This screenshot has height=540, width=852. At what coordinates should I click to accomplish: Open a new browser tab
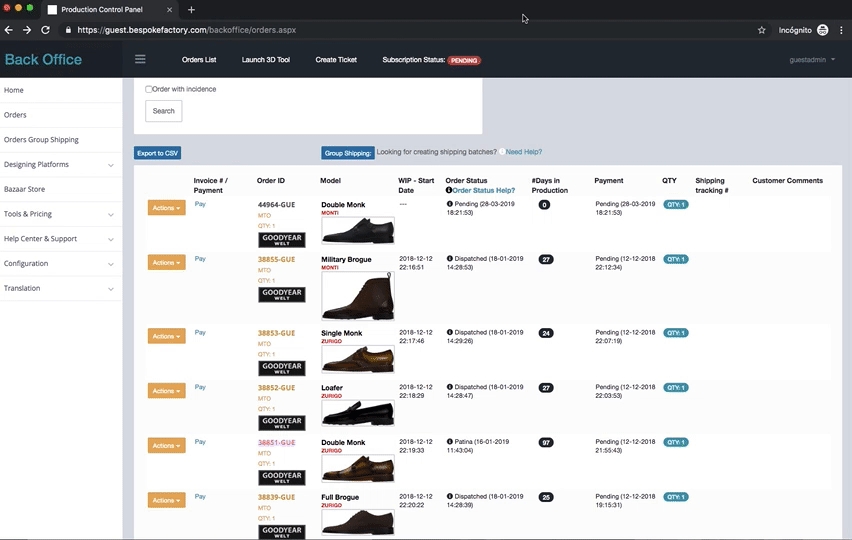[191, 9]
